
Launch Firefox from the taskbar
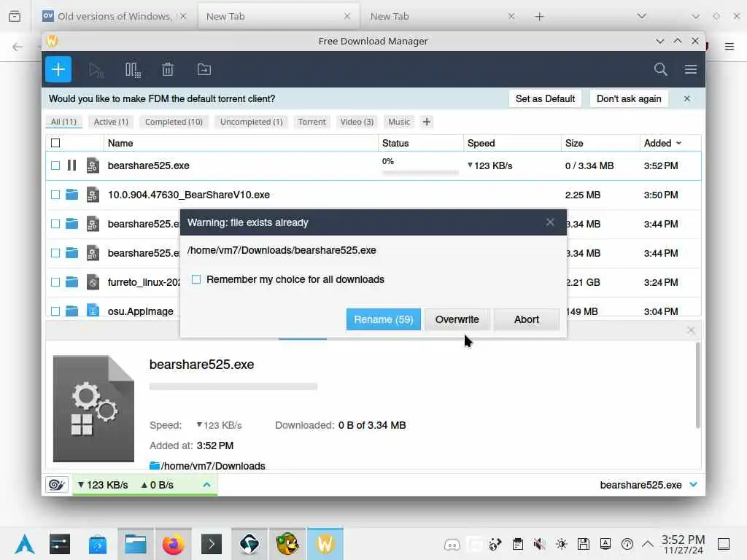(173, 544)
